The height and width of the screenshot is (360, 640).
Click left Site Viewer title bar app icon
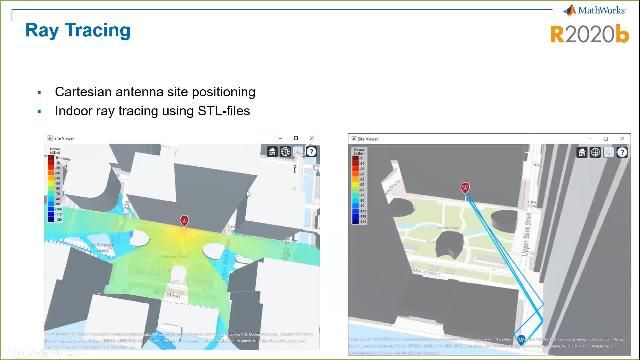[x=50, y=138]
